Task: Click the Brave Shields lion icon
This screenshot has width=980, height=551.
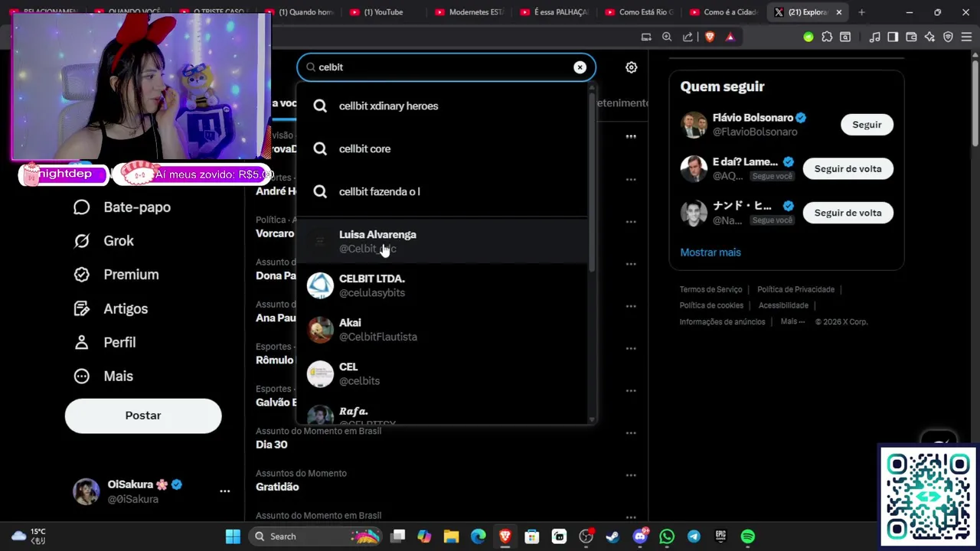Action: (x=710, y=37)
